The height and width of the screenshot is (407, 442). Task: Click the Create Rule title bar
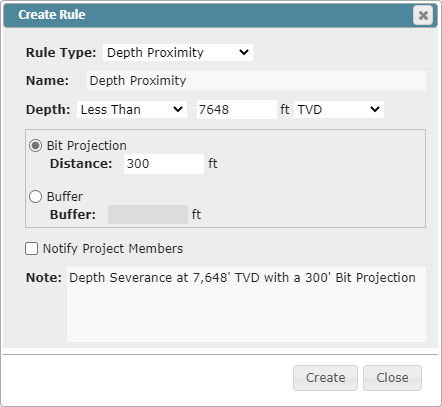coord(208,15)
